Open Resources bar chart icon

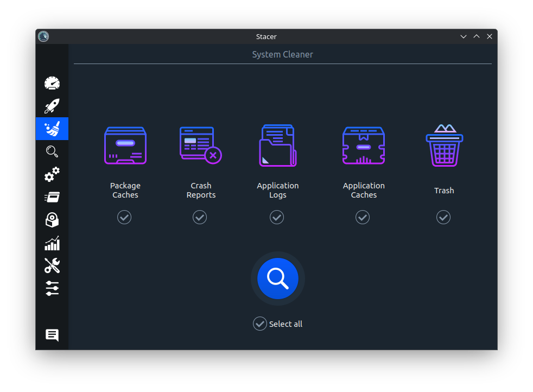click(52, 243)
